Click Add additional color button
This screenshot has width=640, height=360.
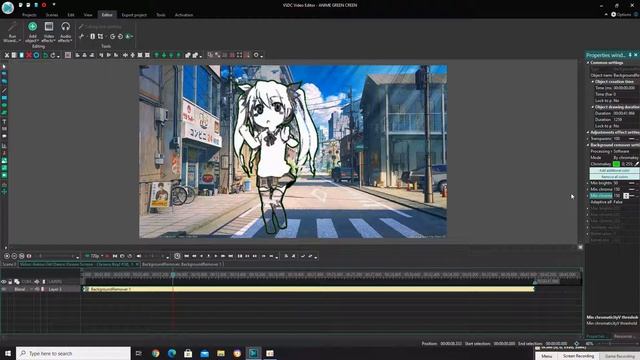(614, 171)
